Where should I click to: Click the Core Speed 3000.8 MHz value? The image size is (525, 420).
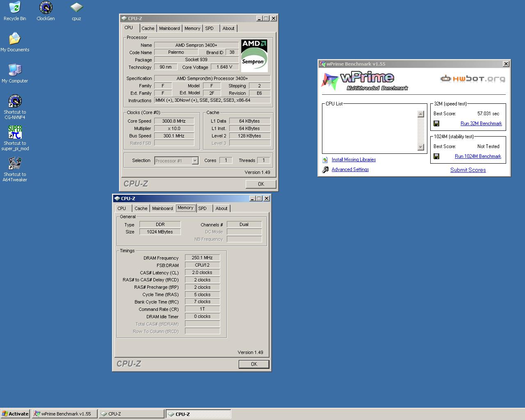click(174, 121)
